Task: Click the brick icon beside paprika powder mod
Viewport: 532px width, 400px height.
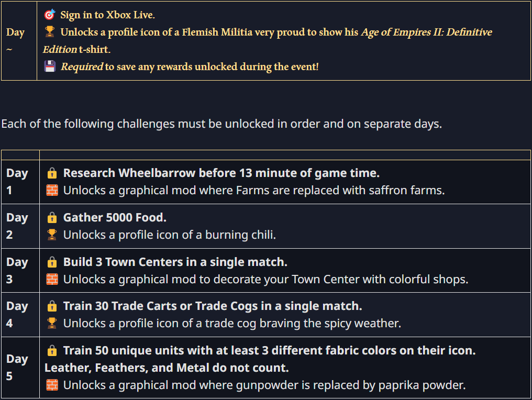Action: (52, 385)
